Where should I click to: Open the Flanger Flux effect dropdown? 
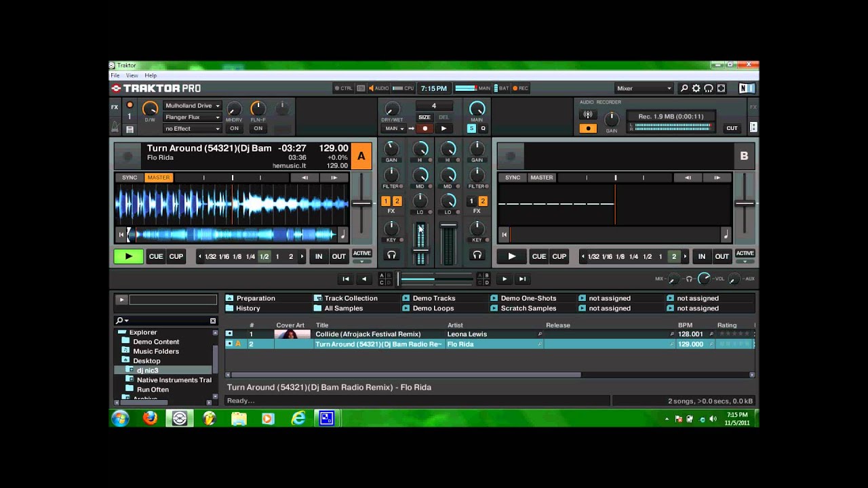coord(193,117)
